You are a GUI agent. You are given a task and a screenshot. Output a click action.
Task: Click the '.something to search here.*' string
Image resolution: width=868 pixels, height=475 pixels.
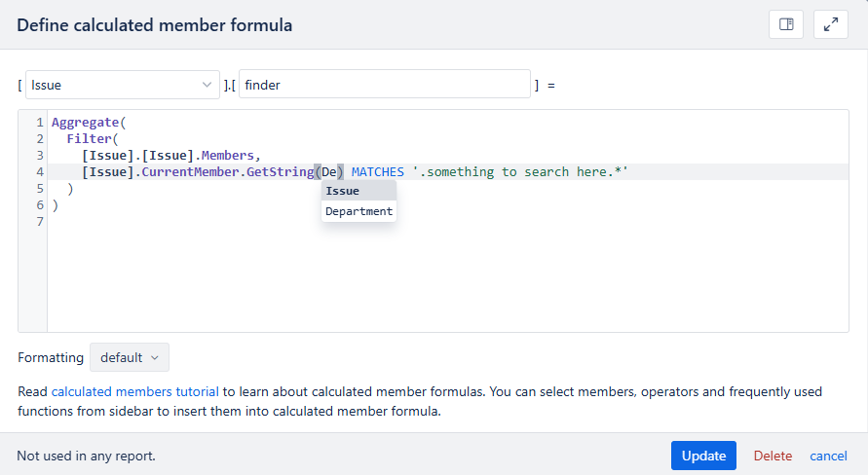pos(520,172)
